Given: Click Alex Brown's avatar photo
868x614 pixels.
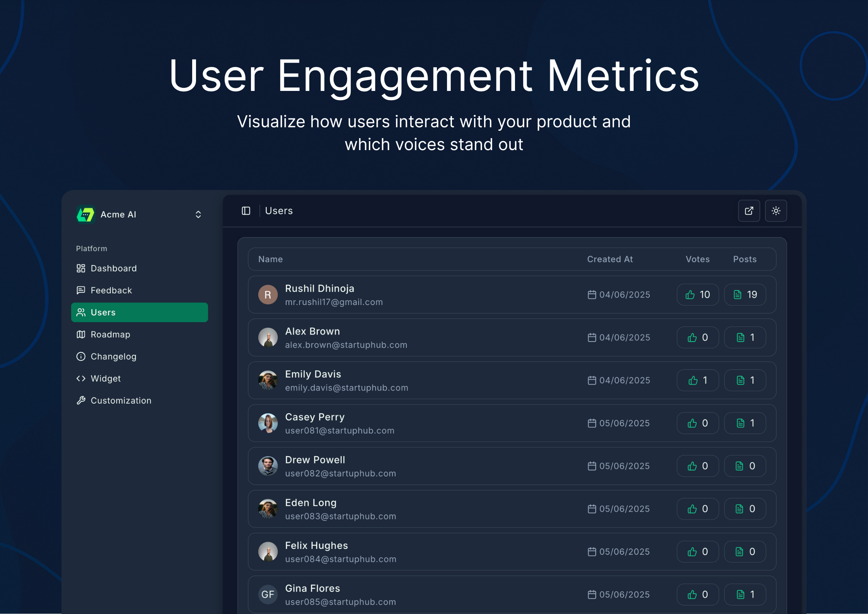Looking at the screenshot, I should 268,338.
